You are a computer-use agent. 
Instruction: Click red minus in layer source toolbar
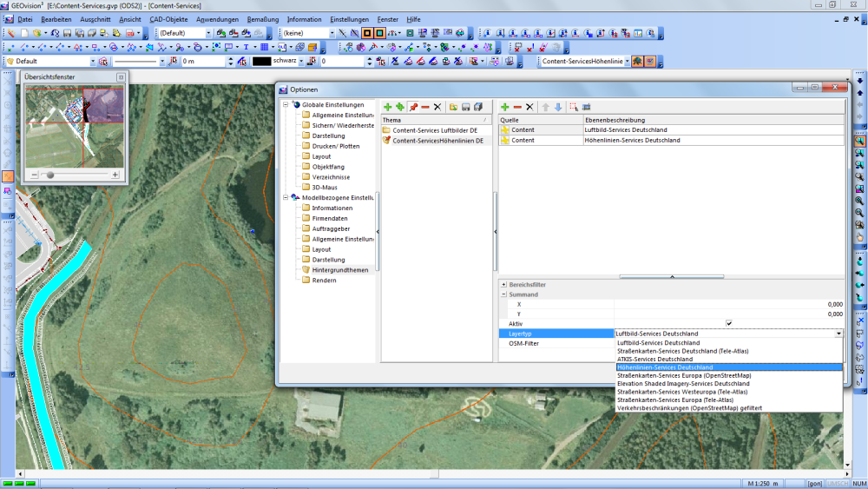517,107
